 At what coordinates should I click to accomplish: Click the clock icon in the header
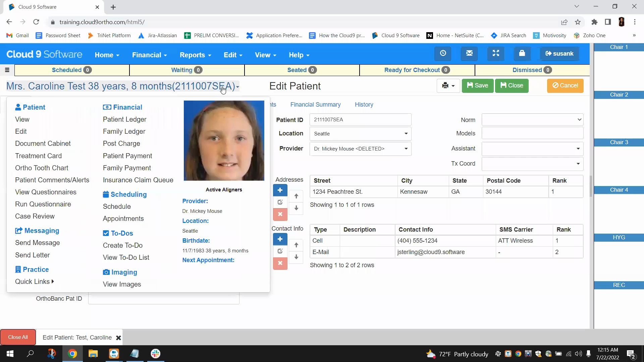click(x=442, y=54)
